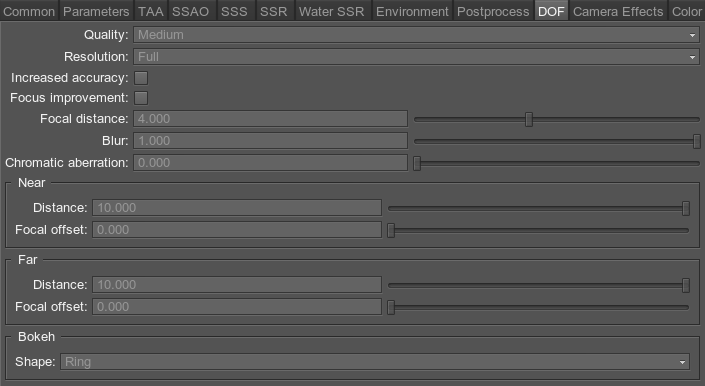Click the Near Focal offset input field
The image size is (705, 386).
(237, 230)
